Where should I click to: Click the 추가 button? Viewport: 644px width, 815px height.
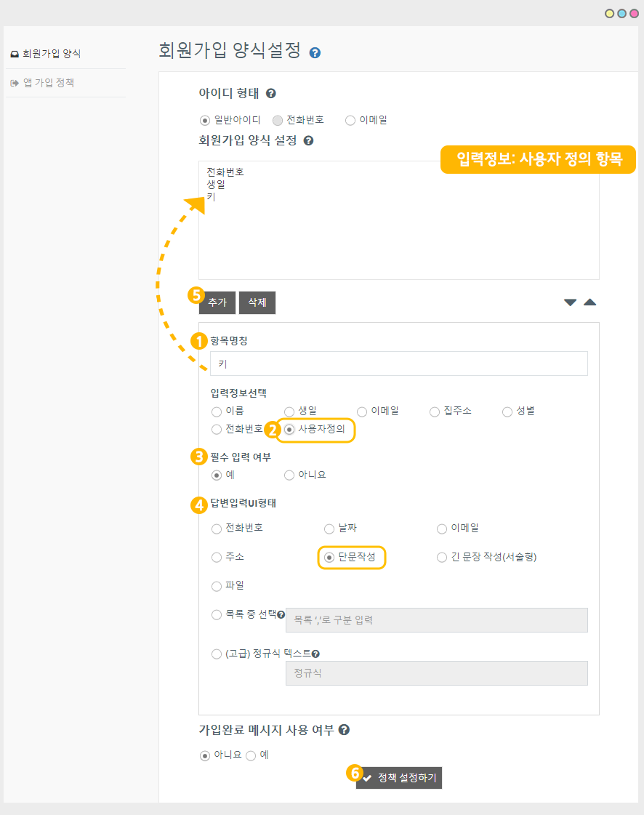[217, 302]
